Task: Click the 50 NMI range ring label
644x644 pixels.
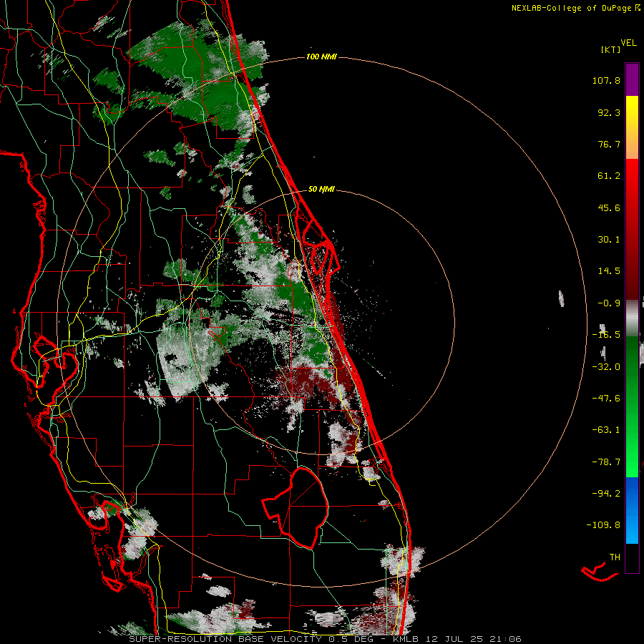Action: [321, 190]
